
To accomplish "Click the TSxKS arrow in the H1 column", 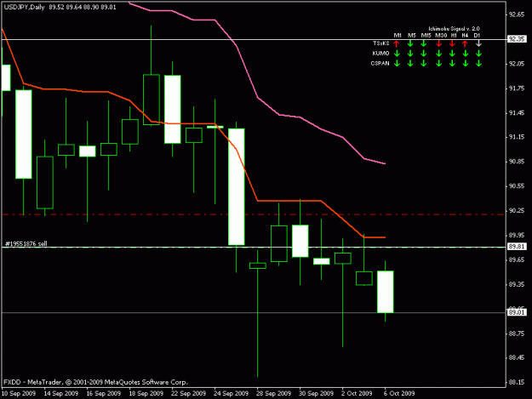I will (452, 43).
